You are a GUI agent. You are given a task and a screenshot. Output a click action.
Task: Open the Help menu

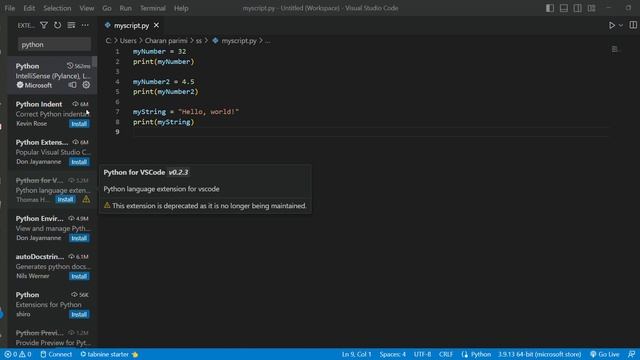[x=181, y=8]
